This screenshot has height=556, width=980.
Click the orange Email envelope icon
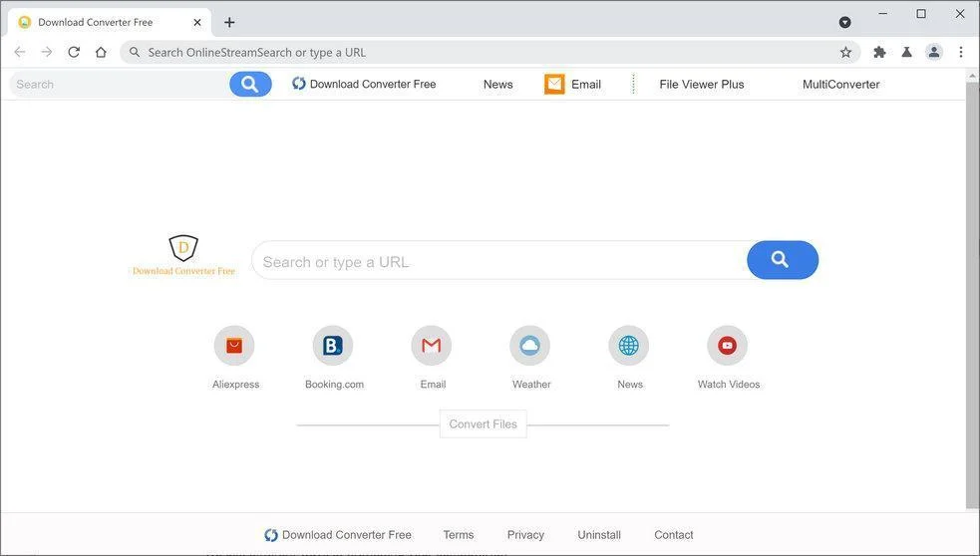pos(554,84)
